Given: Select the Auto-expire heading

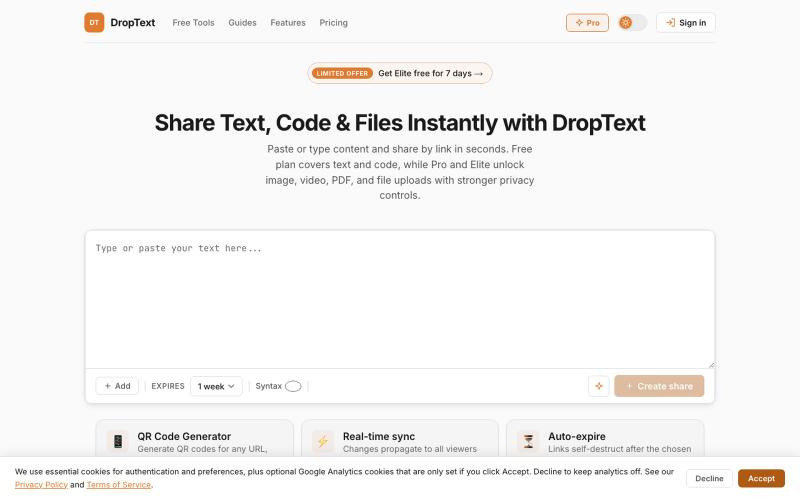Looking at the screenshot, I should click(577, 436).
